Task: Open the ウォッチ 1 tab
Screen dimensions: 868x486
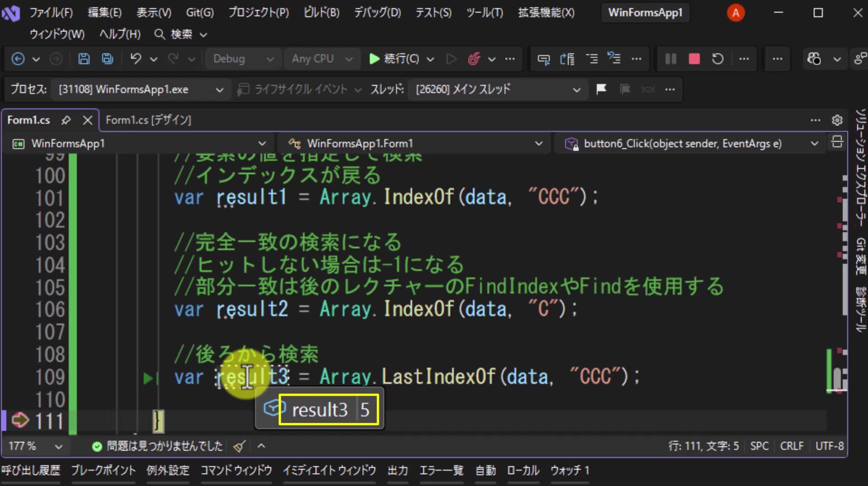Action: 570,471
